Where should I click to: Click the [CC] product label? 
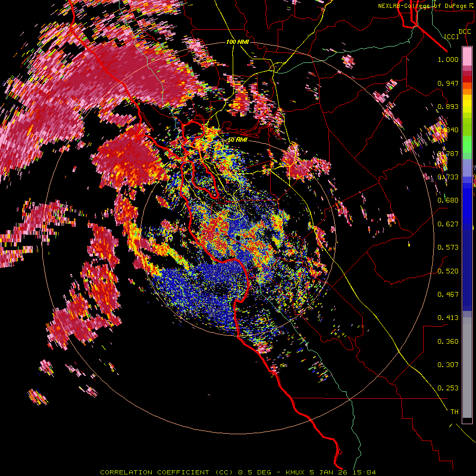pos(452,36)
